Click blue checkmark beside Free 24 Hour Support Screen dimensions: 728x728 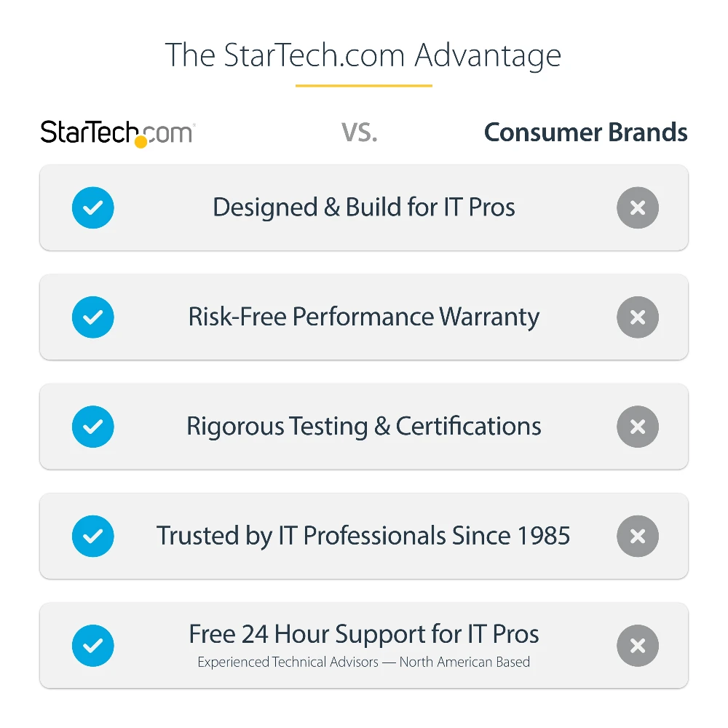tap(93, 646)
